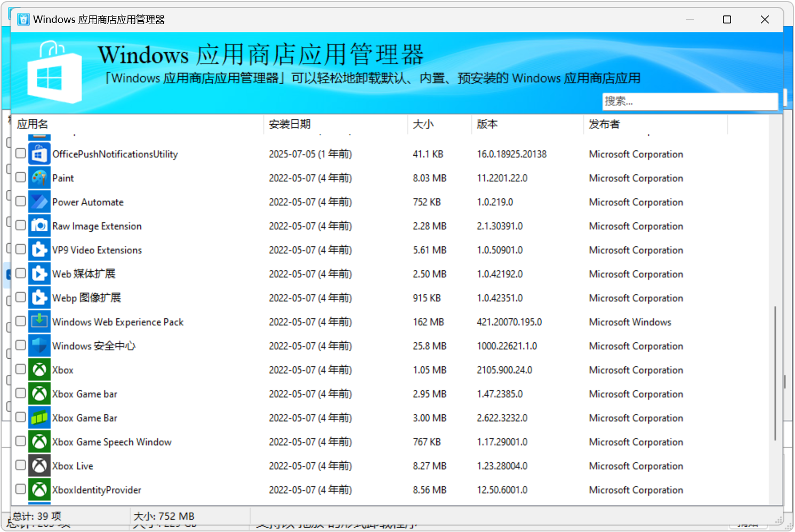The height and width of the screenshot is (532, 795).
Task: Sort by the 安装日期 column header
Action: 336,124
